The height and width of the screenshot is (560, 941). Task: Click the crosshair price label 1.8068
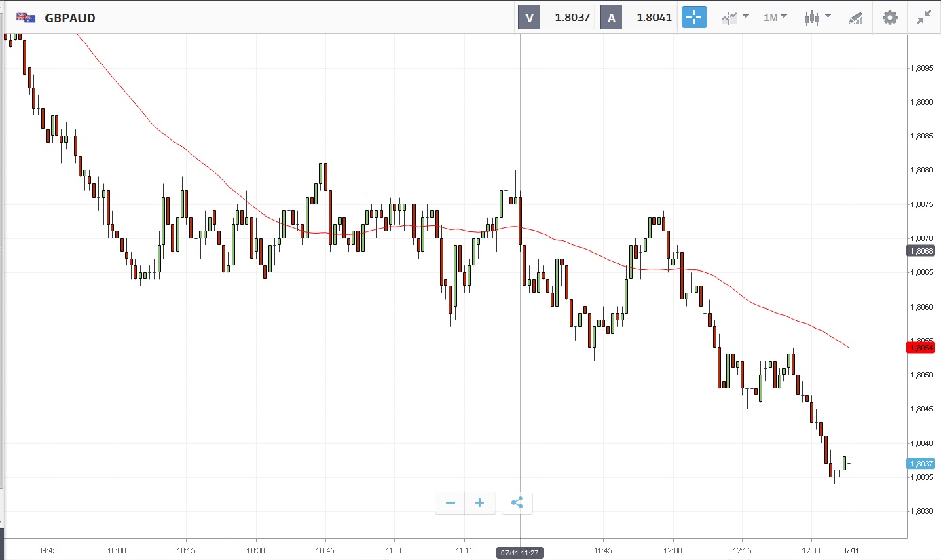coord(920,250)
